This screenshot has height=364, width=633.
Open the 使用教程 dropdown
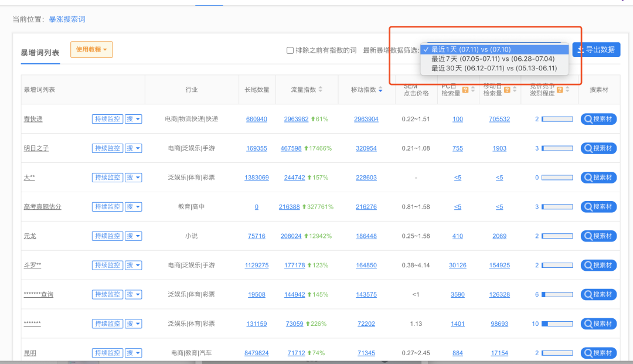pyautogui.click(x=91, y=50)
